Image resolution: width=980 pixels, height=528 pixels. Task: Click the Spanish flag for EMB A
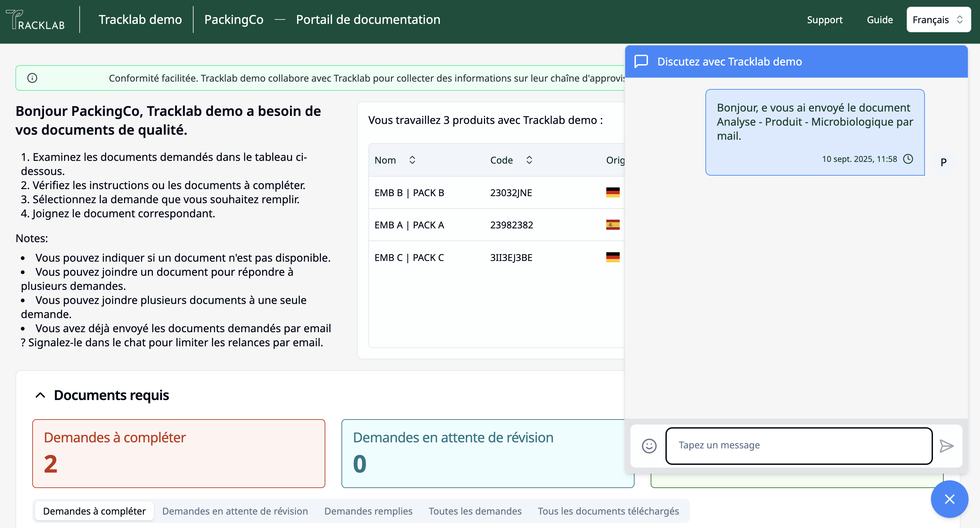click(612, 225)
